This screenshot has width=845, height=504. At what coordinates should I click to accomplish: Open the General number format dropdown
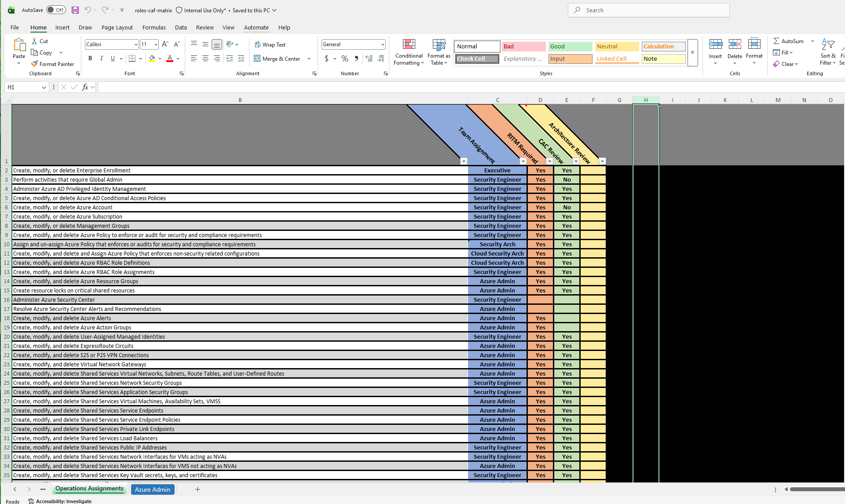[382, 44]
